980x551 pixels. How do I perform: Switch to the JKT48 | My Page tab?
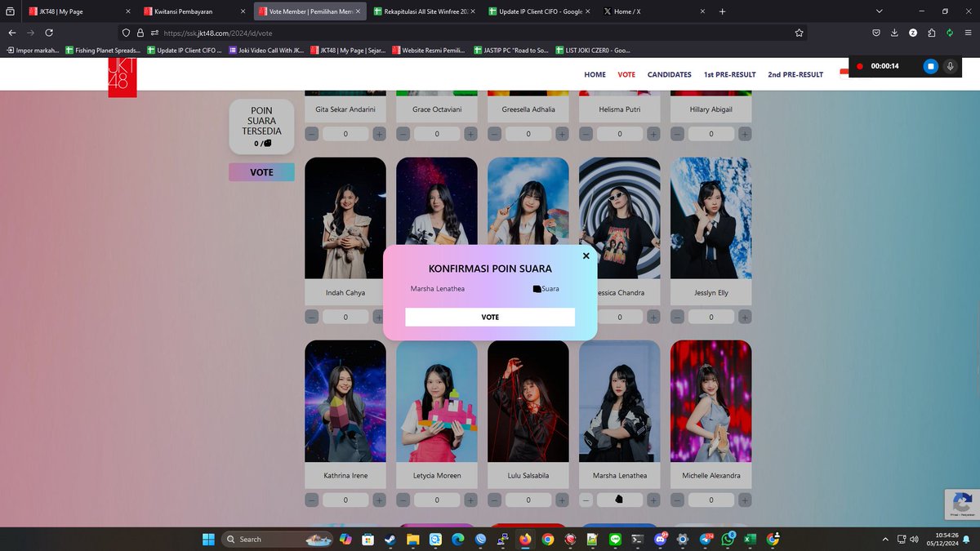[x=78, y=11]
